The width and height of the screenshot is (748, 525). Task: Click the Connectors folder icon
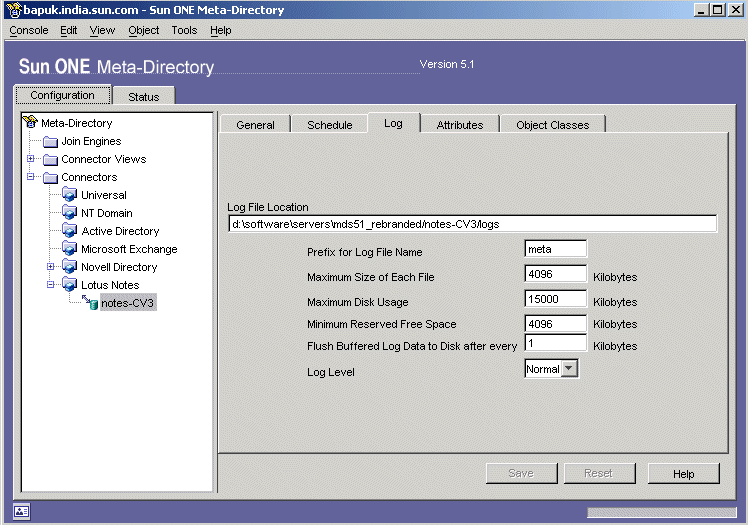tap(50, 178)
